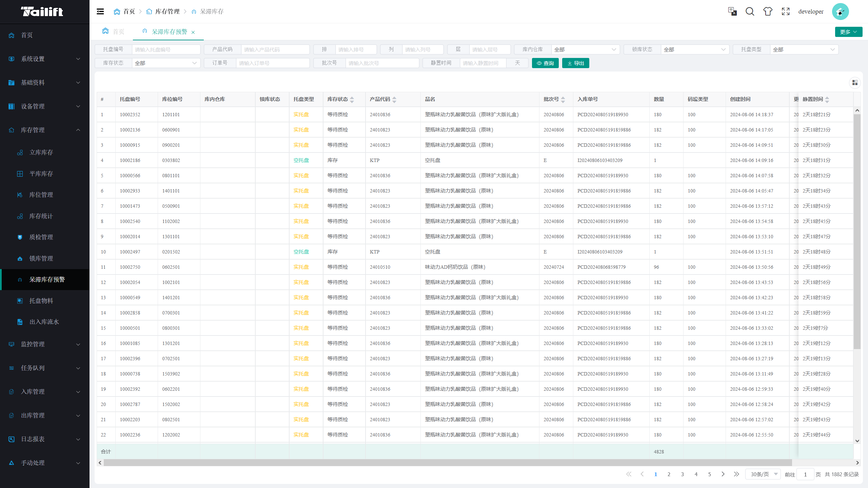Close the 呆滞库存预警 tab
This screenshot has height=488, width=868.
[193, 32]
